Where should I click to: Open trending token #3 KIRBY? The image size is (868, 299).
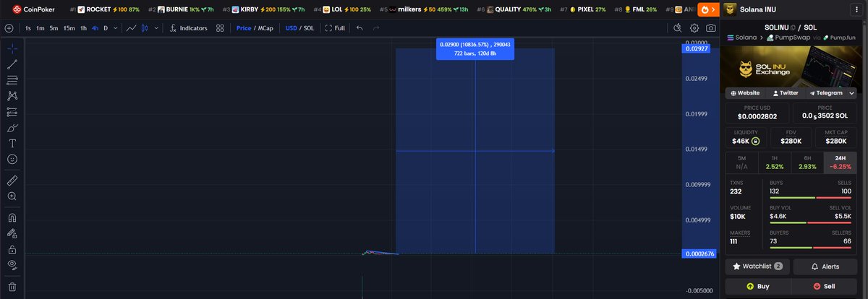pos(263,9)
